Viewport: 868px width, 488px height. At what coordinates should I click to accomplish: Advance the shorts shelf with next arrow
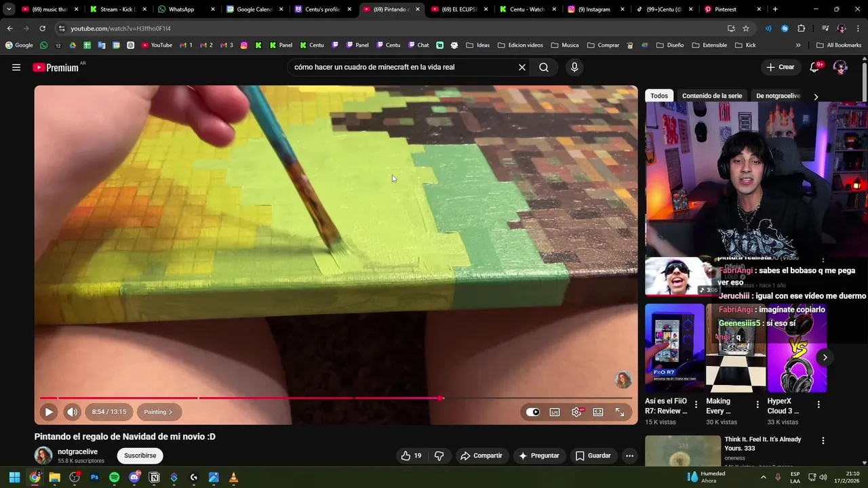(x=825, y=357)
